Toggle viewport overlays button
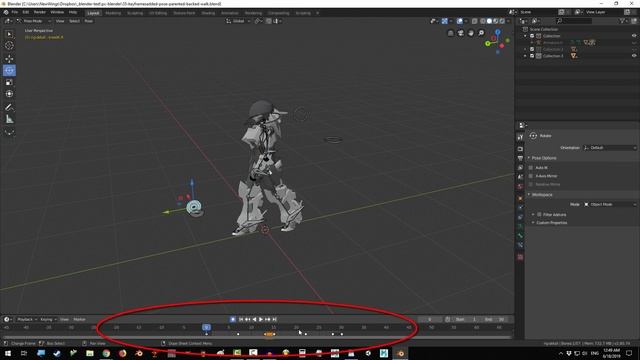This screenshot has height=360, width=640. pos(460,21)
